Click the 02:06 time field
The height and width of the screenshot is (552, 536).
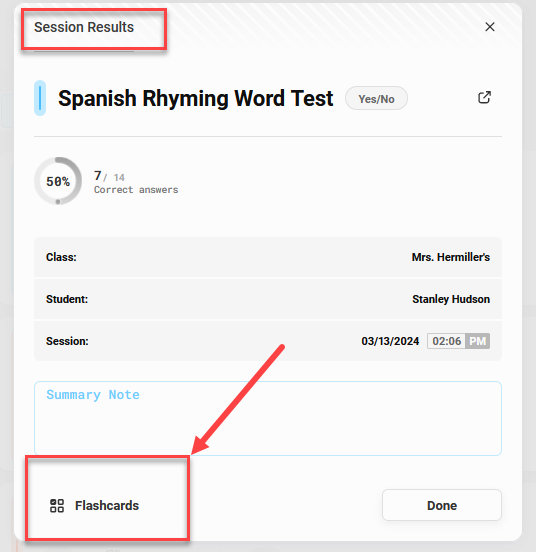pos(446,341)
